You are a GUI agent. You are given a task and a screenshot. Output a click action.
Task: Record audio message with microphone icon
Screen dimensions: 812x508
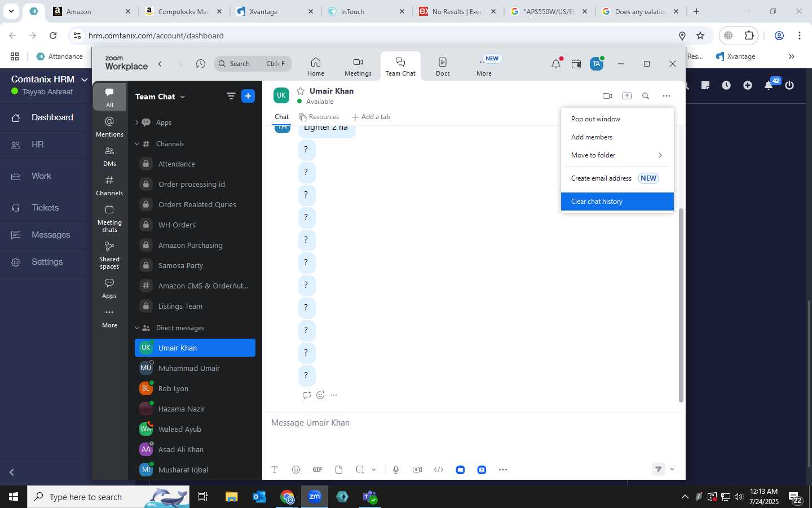click(x=396, y=470)
